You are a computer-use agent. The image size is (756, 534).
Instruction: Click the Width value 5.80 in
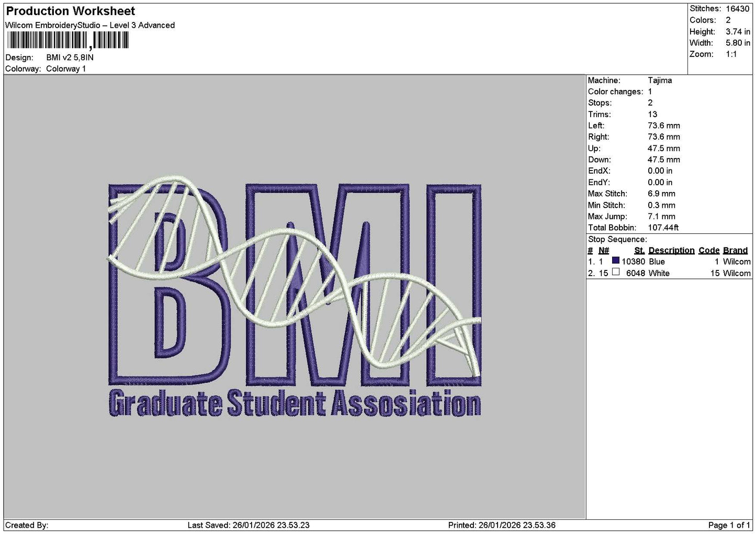click(738, 43)
